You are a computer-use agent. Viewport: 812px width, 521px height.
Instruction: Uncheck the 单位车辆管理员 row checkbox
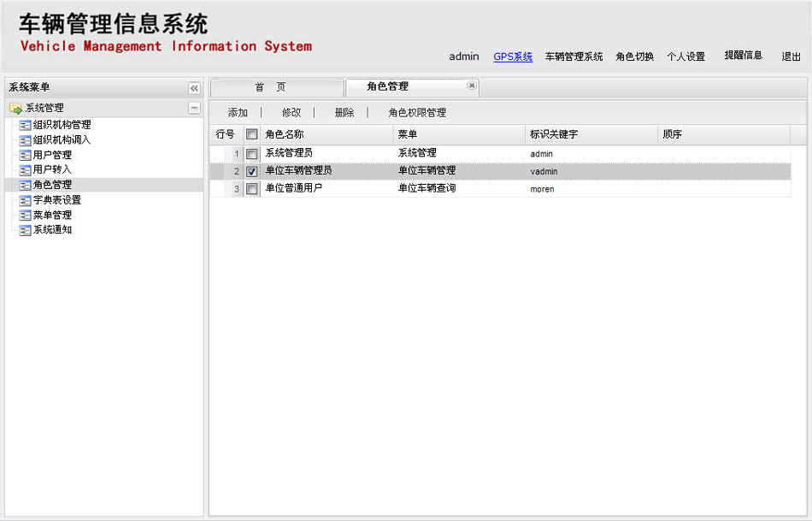[252, 171]
